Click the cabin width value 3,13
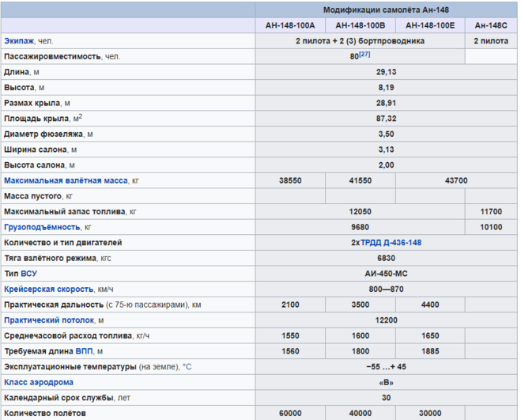 [386, 149]
